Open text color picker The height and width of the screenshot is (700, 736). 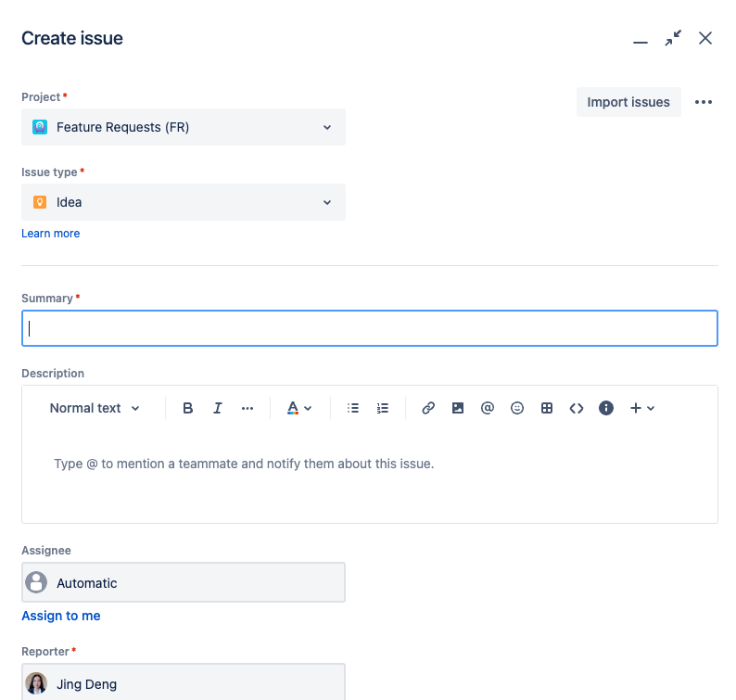click(299, 408)
